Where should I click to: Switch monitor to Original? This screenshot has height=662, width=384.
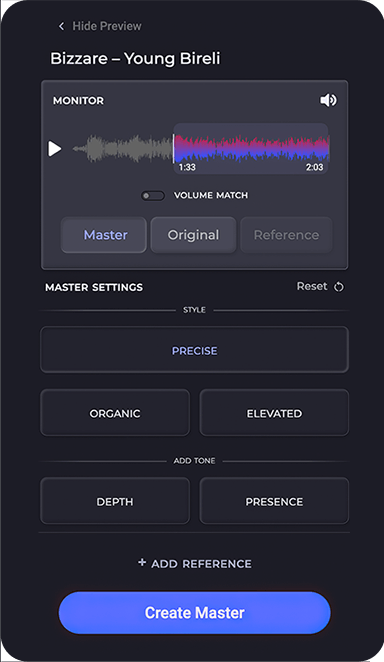point(193,235)
